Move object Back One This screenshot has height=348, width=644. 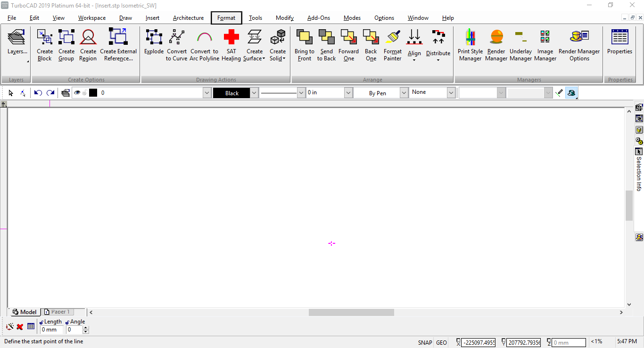(x=371, y=45)
